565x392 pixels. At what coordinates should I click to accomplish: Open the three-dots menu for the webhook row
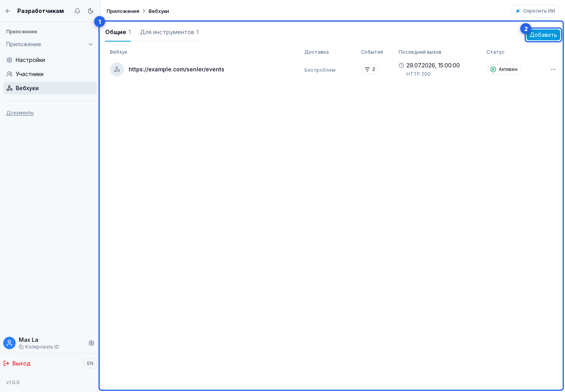[553, 69]
